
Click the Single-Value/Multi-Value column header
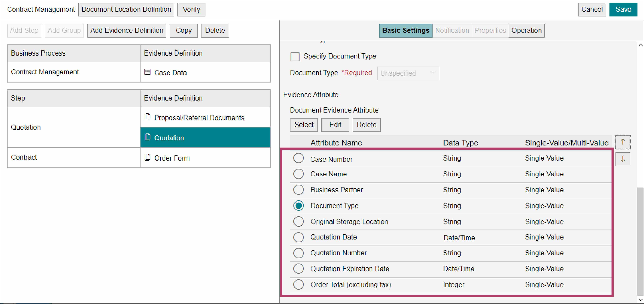coord(567,143)
